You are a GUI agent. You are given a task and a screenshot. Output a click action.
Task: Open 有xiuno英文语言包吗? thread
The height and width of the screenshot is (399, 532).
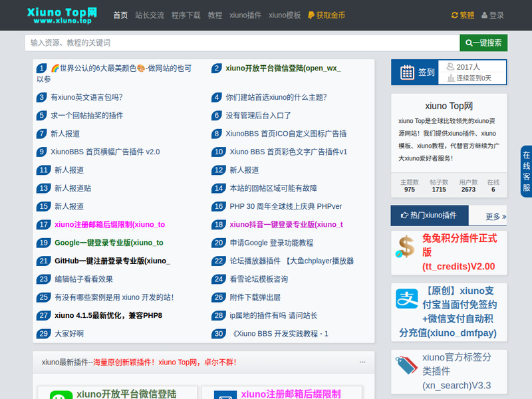click(87, 97)
